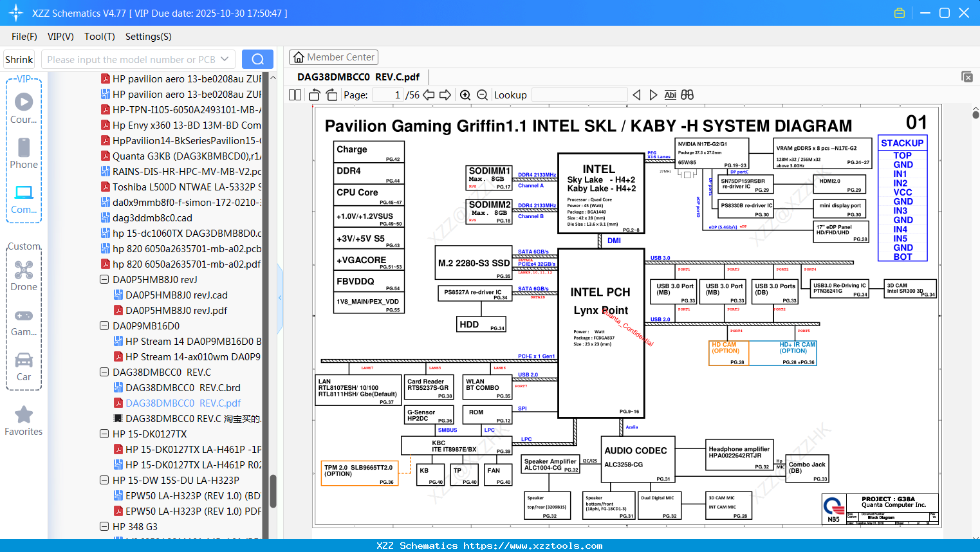This screenshot has height=552, width=980.
Task: Click the XZZ Schematics app logo
Action: coord(15,13)
